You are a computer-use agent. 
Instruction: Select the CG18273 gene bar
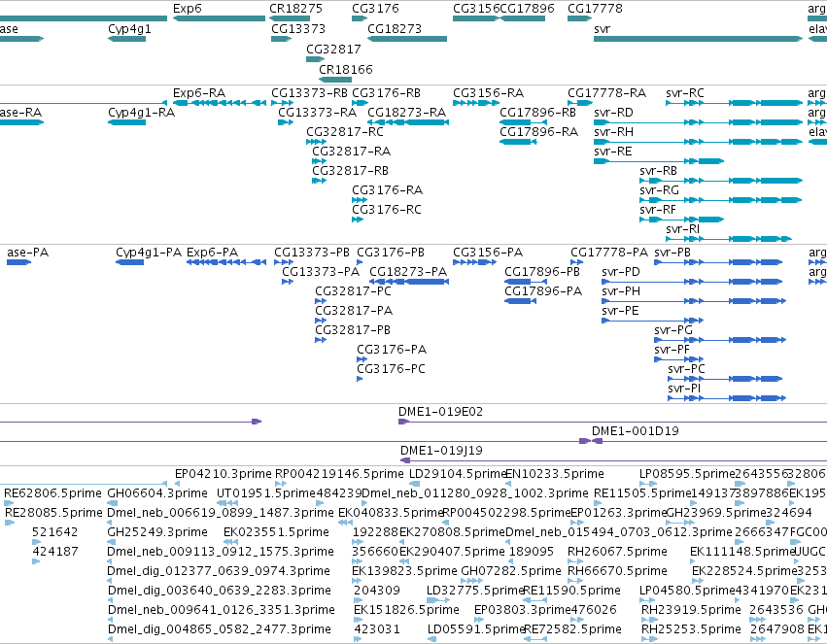(407, 39)
